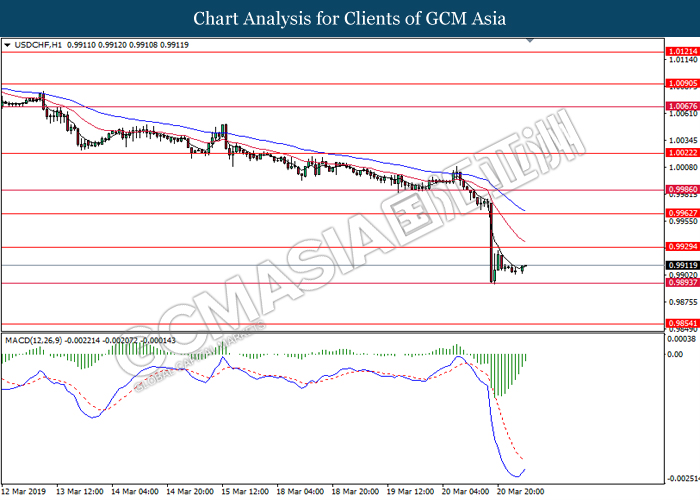
Task: Click the 13 Mar 12:00 time label
Action: tap(80, 492)
